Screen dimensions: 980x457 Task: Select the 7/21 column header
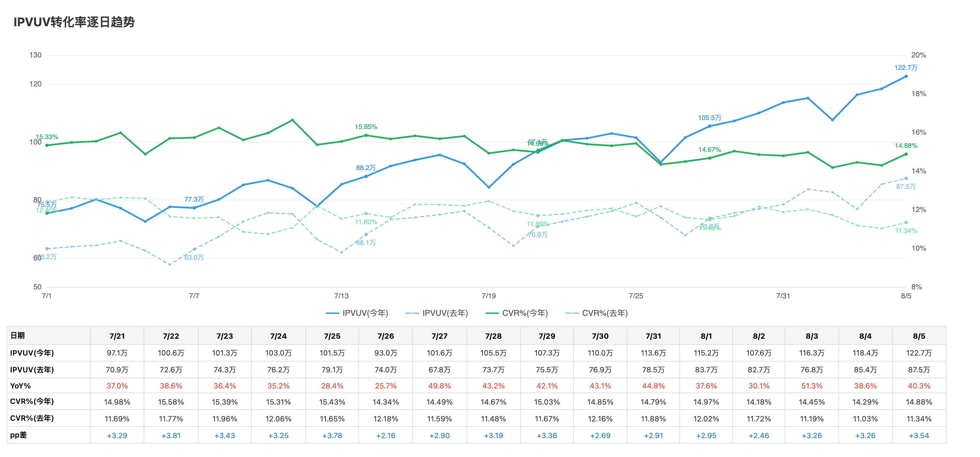(117, 336)
